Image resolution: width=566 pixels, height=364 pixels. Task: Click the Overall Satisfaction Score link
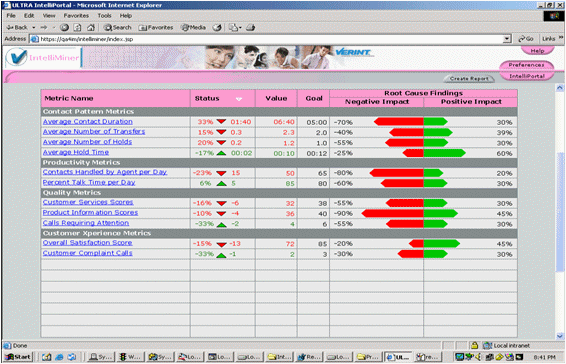87,243
